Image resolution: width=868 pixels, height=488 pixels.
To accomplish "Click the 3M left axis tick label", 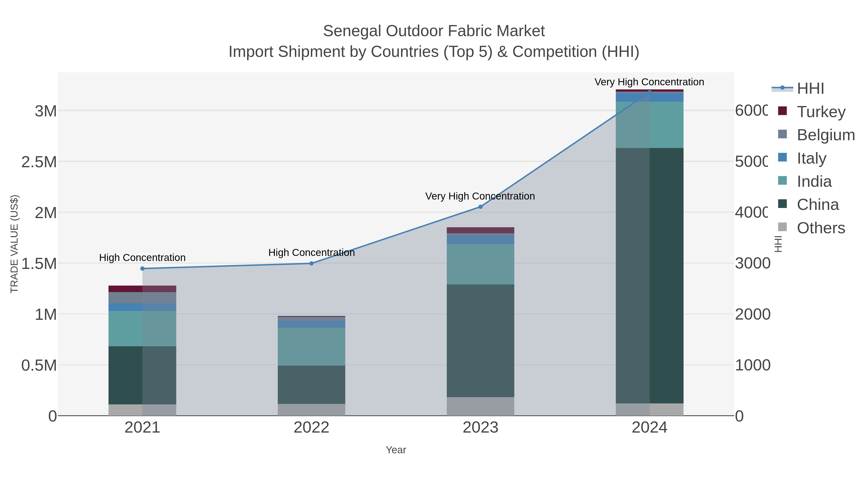I will (x=46, y=111).
